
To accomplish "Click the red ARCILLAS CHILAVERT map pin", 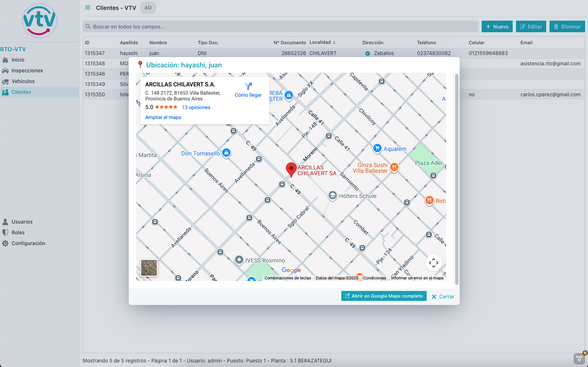I will 291,169.
